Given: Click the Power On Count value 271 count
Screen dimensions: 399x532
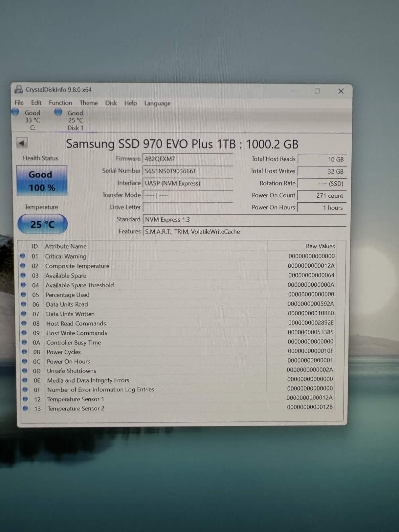Looking at the screenshot, I should coord(322,196).
